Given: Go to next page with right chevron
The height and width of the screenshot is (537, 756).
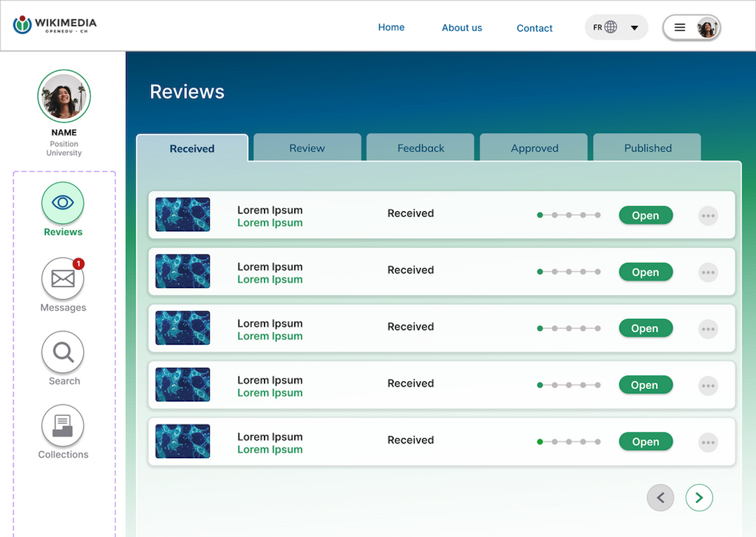Looking at the screenshot, I should coord(699,498).
